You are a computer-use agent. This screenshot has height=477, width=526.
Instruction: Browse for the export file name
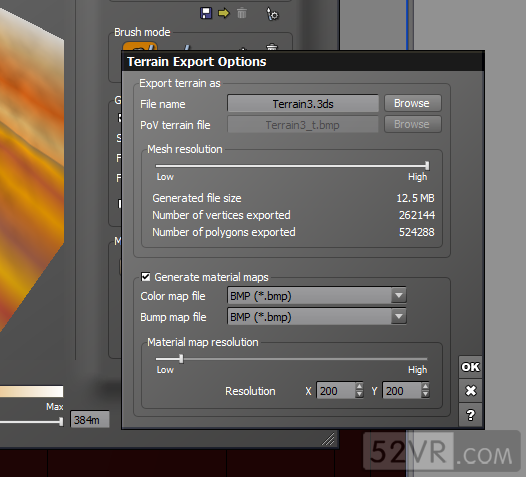tap(412, 103)
